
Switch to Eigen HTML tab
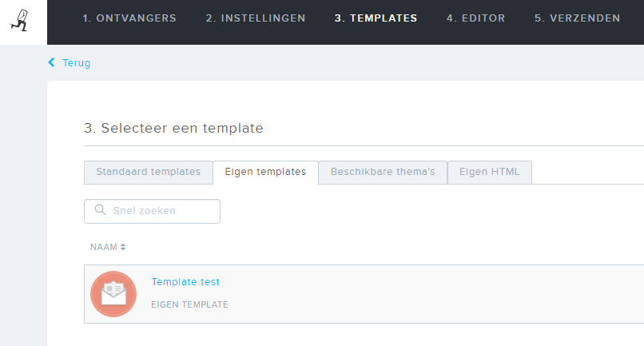point(489,172)
